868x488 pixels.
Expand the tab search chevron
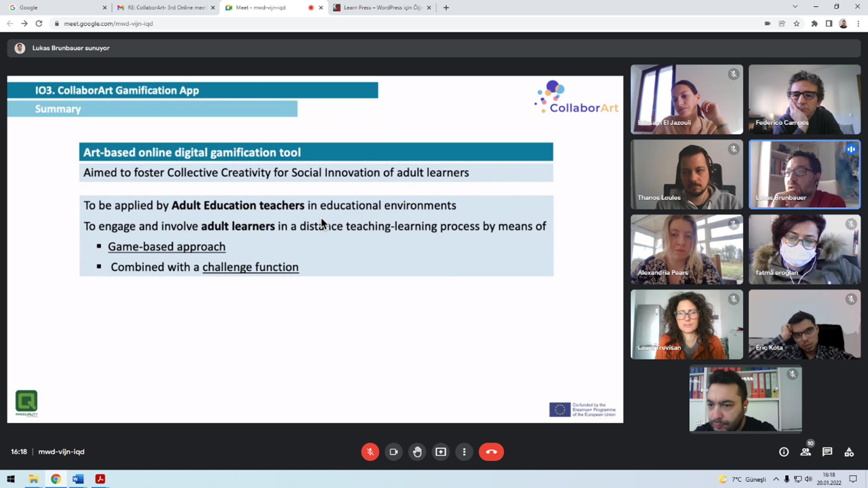[795, 7]
